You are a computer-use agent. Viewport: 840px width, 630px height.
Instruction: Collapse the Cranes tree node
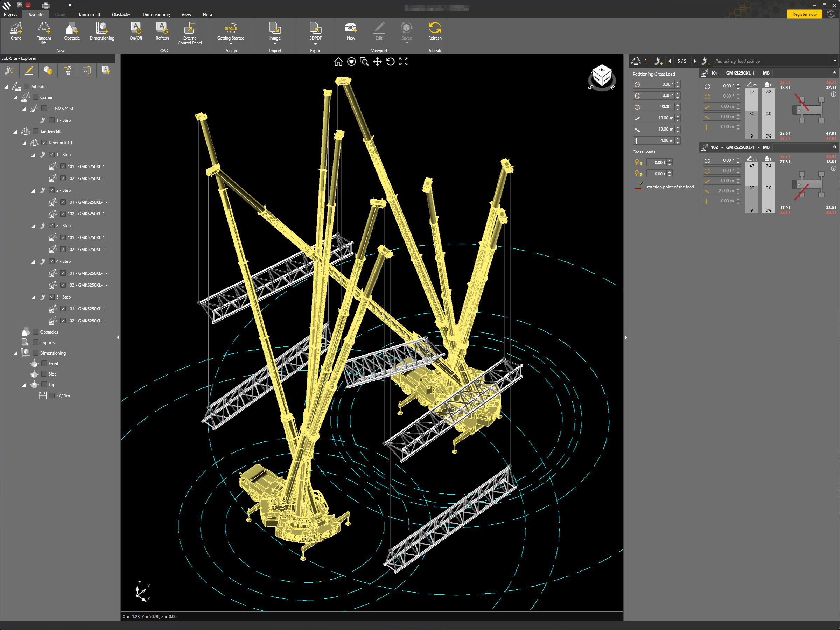[x=15, y=98]
